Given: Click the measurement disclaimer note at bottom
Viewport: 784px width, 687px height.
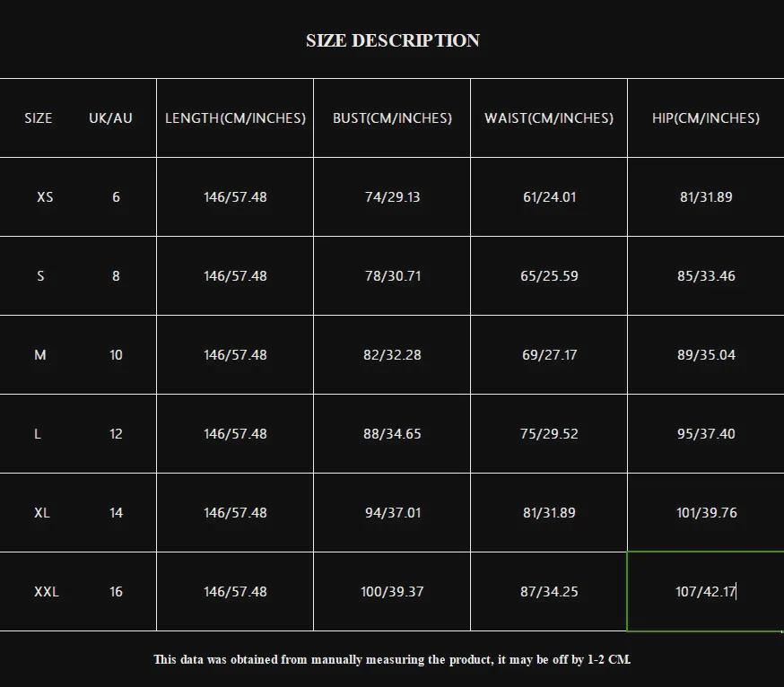Looking at the screenshot, I should click(392, 660).
